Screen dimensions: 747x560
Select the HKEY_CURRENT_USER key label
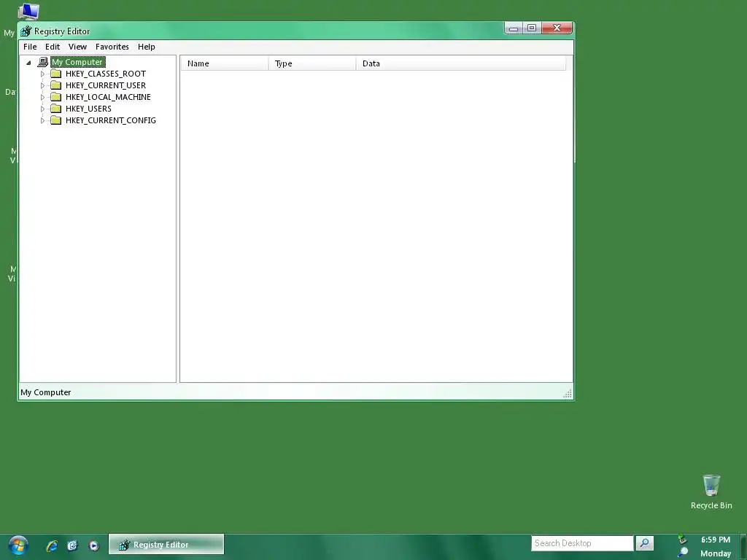pos(106,85)
